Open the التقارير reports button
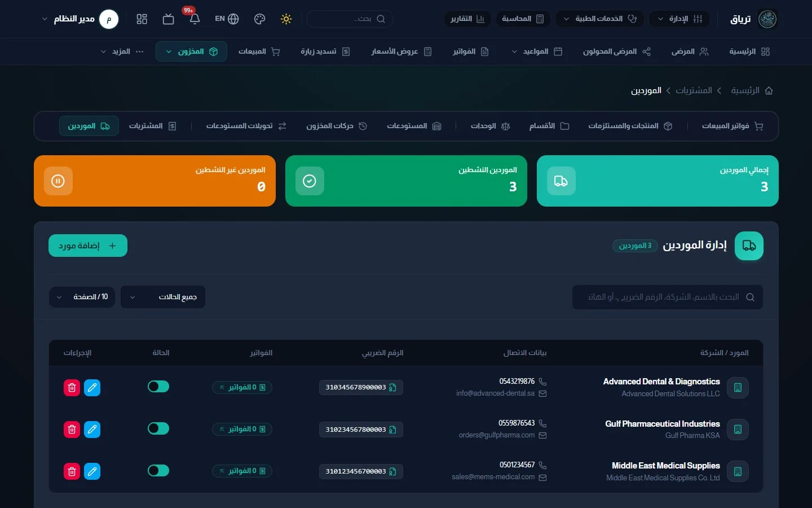The image size is (812, 508). coord(467,19)
